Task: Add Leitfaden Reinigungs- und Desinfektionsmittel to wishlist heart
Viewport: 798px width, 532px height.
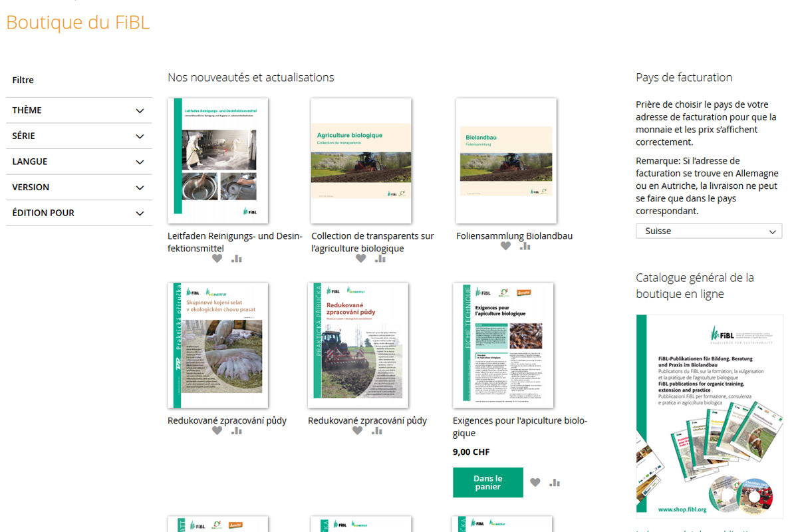Action: 217,259
